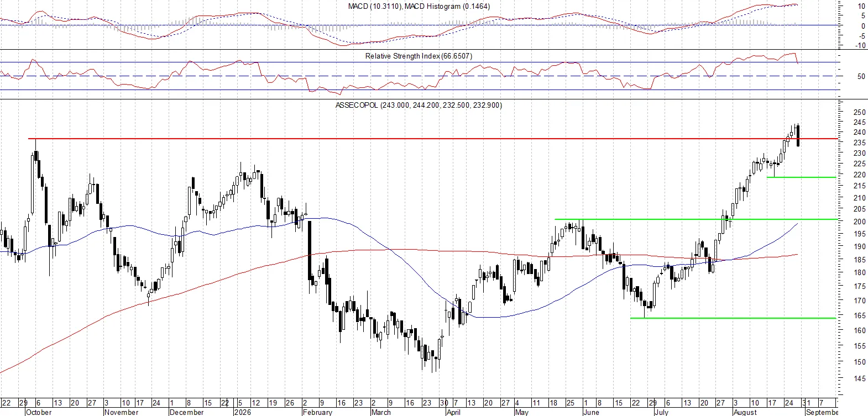The width and height of the screenshot is (868, 416).
Task: Select the 155 price axis label
Action: (860, 346)
